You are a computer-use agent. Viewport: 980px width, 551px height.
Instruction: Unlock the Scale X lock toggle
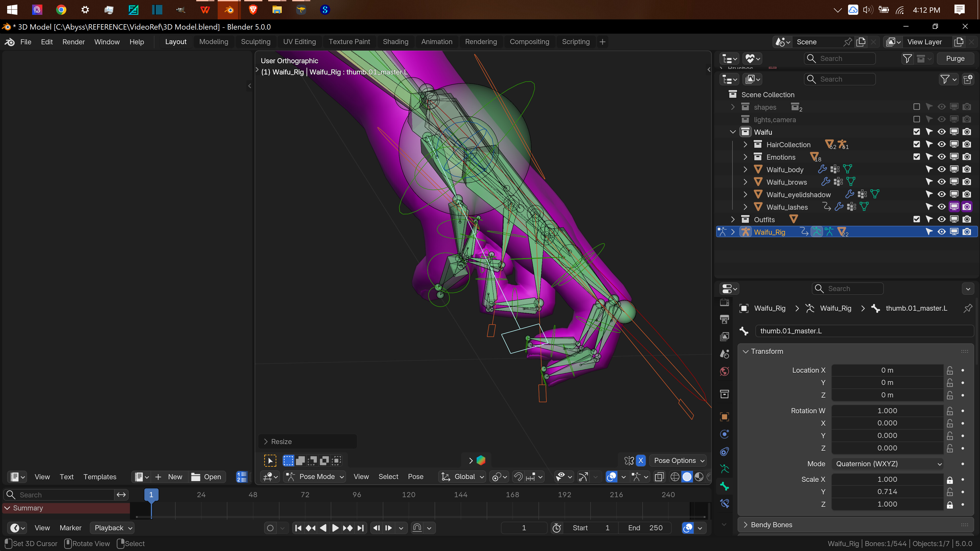tap(950, 480)
